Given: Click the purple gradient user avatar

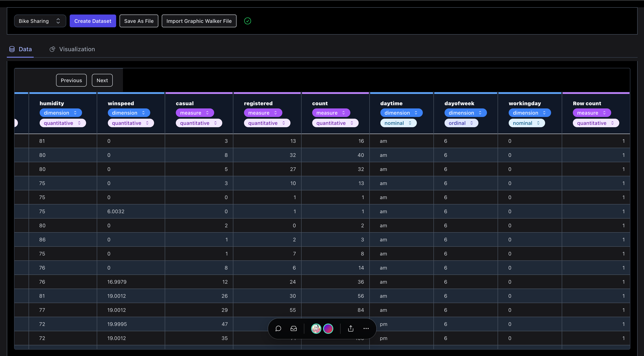Looking at the screenshot, I should tap(328, 328).
